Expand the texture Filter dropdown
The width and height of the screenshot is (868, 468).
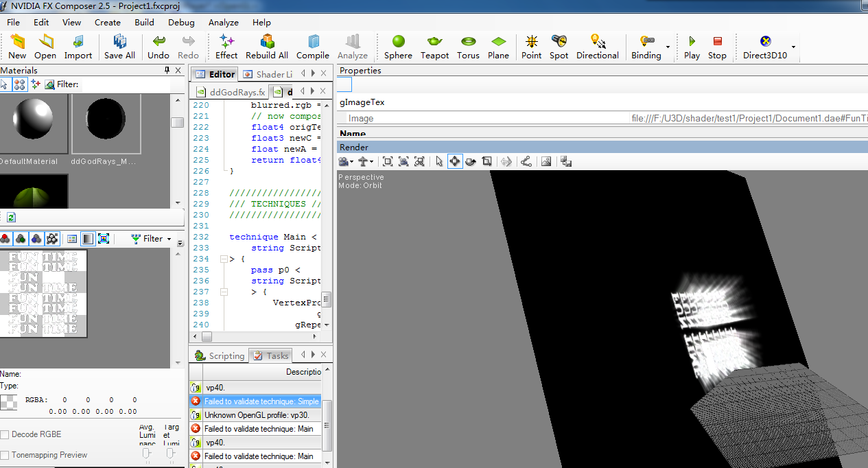(152, 239)
